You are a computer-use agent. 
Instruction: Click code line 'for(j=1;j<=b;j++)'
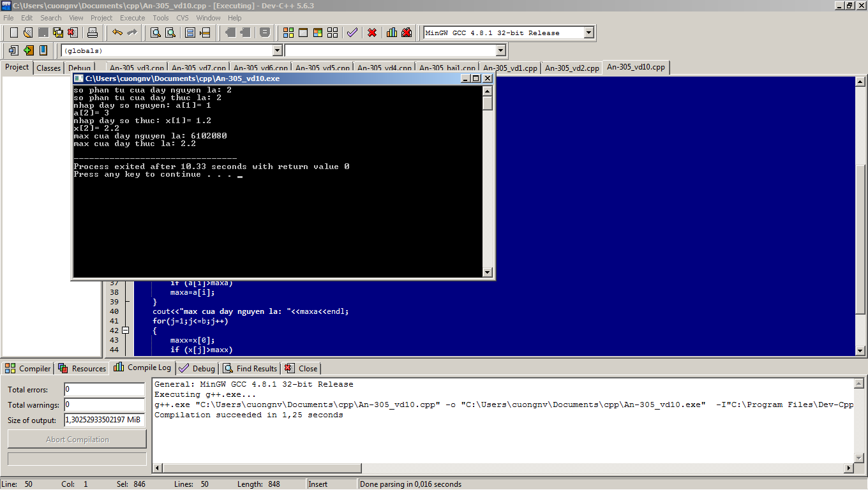pyautogui.click(x=190, y=321)
